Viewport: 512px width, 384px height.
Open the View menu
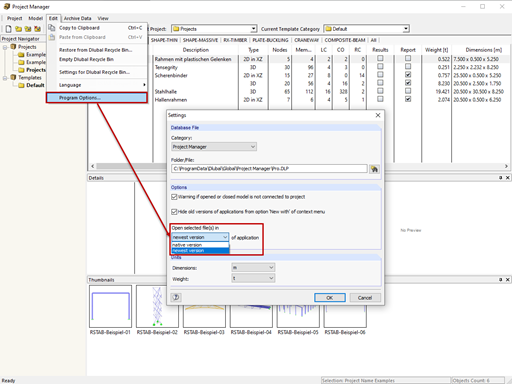103,18
